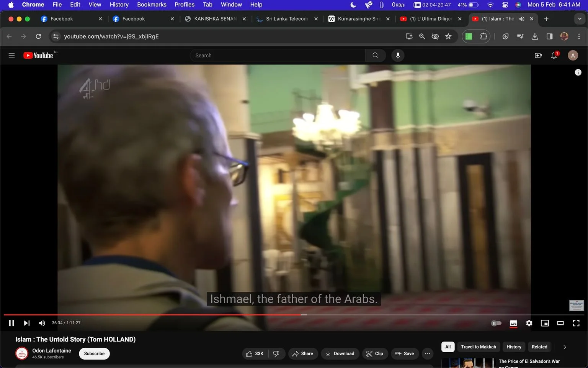Open YouTube notifications bell
Image resolution: width=588 pixels, height=368 pixels.
554,56
